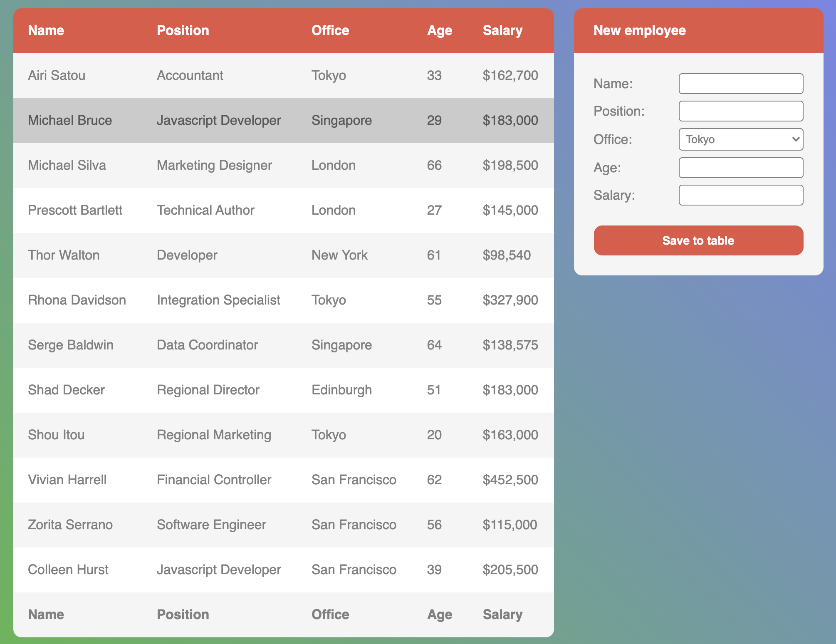Click Rhona Davidson's salary $327,900
The image size is (836, 644).
[510, 300]
